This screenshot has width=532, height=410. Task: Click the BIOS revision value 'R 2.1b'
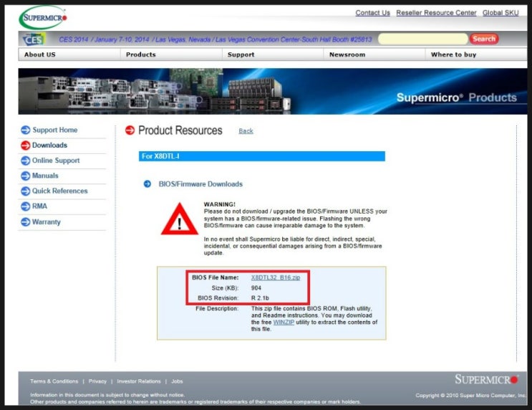pyautogui.click(x=260, y=298)
